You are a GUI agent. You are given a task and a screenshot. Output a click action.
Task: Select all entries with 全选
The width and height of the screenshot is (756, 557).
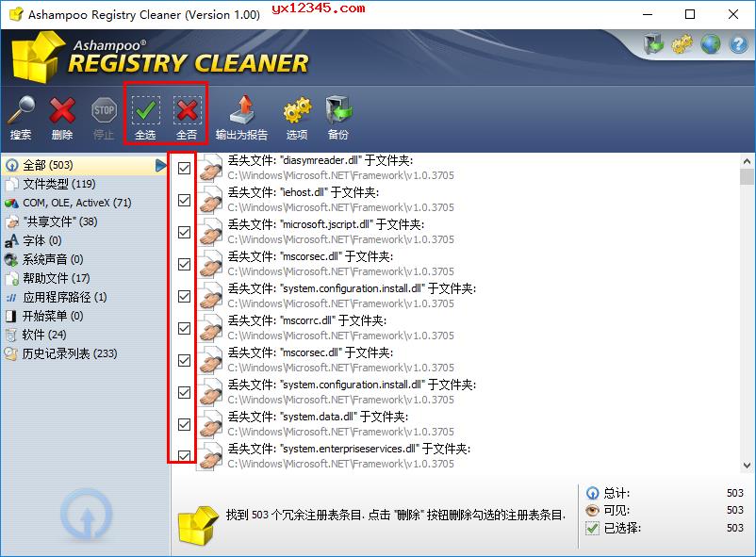(x=145, y=118)
